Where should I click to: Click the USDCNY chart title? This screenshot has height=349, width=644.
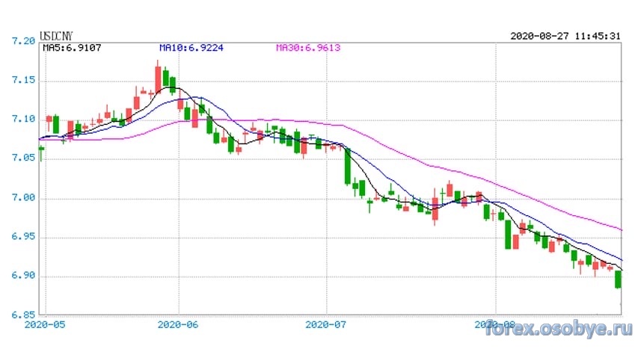point(56,36)
